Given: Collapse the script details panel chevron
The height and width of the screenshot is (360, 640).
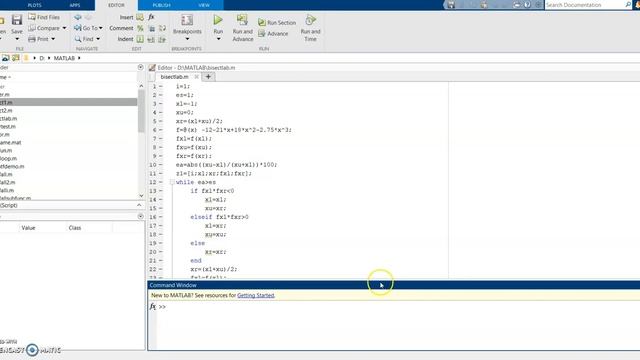Looking at the screenshot, I should click(139, 205).
